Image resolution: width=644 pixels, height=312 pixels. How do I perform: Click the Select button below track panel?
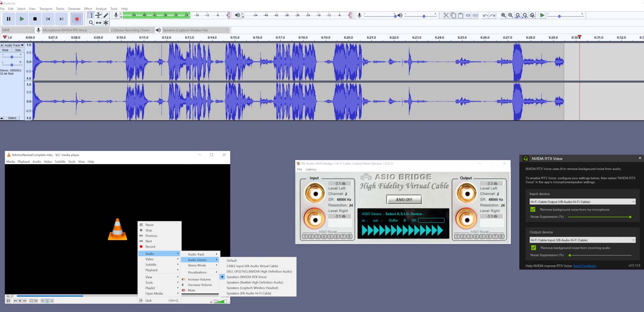12,118
